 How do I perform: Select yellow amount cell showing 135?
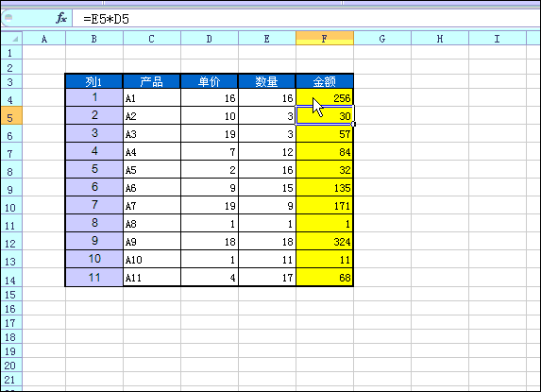pos(325,187)
